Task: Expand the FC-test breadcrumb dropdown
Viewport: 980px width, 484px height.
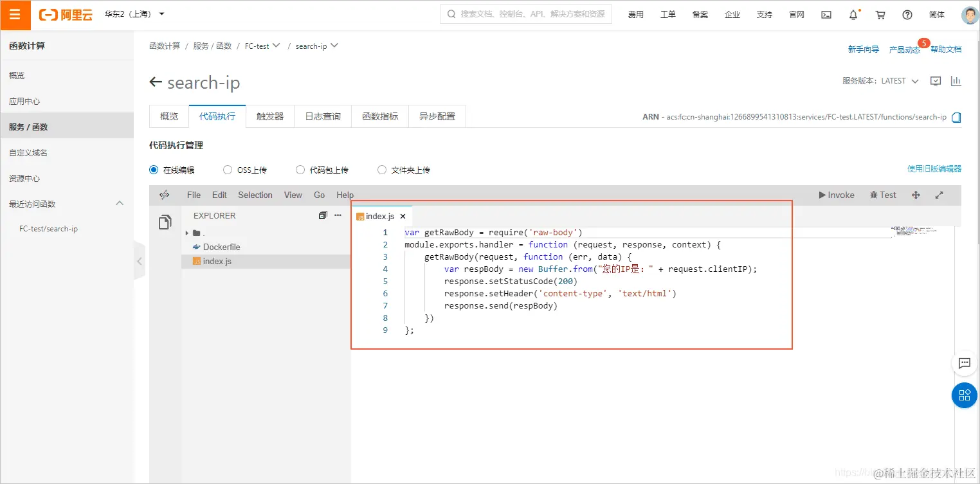Action: tap(277, 46)
